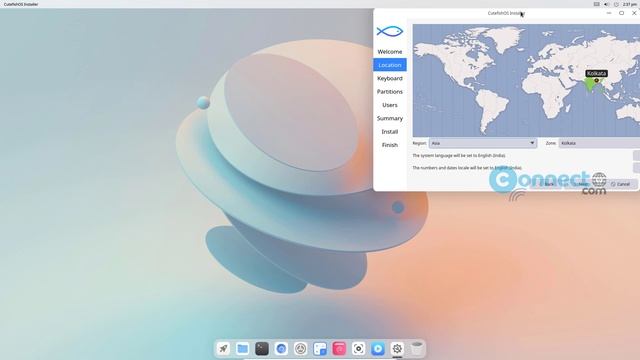The image size is (640, 360).
Task: Select the Keyboard step in sidebar
Action: [390, 78]
